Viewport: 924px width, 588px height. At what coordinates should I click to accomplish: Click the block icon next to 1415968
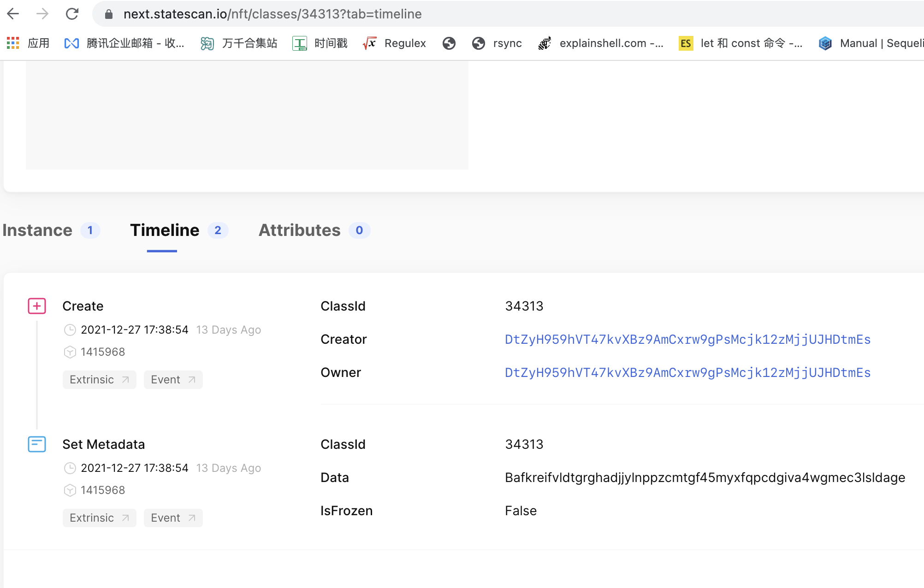pyautogui.click(x=70, y=352)
